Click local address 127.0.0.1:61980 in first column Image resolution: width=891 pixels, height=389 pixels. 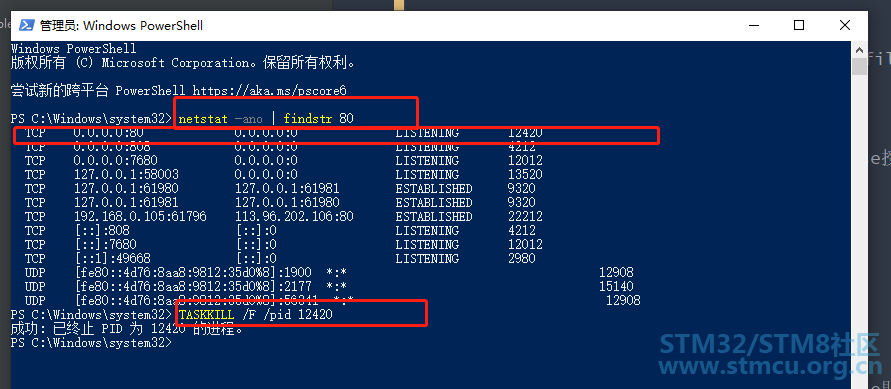pyautogui.click(x=126, y=189)
